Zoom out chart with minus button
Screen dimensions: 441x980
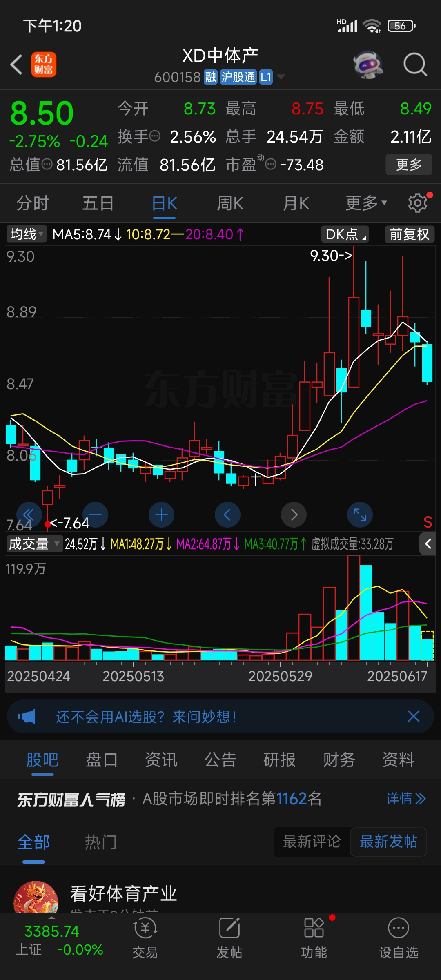tap(95, 514)
